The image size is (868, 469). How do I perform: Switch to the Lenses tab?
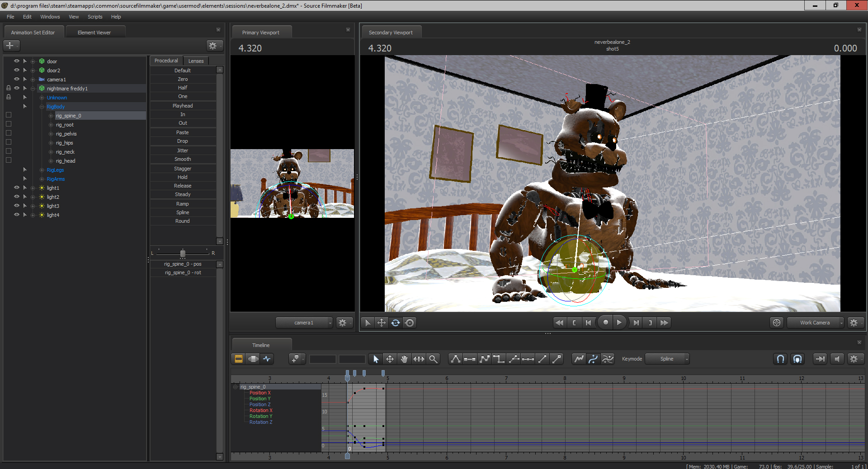click(x=196, y=61)
